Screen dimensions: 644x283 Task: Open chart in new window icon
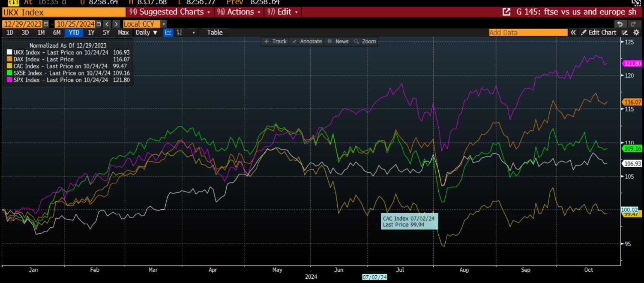pyautogui.click(x=506, y=12)
